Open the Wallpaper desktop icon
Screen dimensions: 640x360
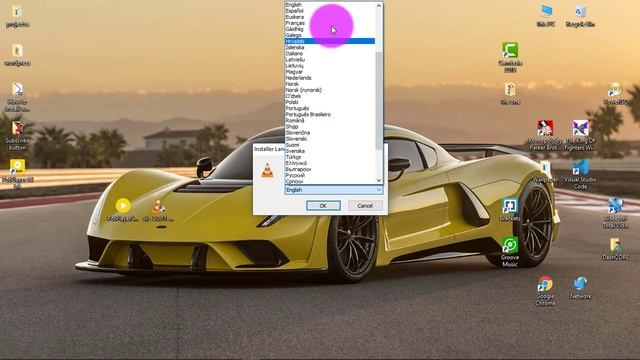point(545,171)
